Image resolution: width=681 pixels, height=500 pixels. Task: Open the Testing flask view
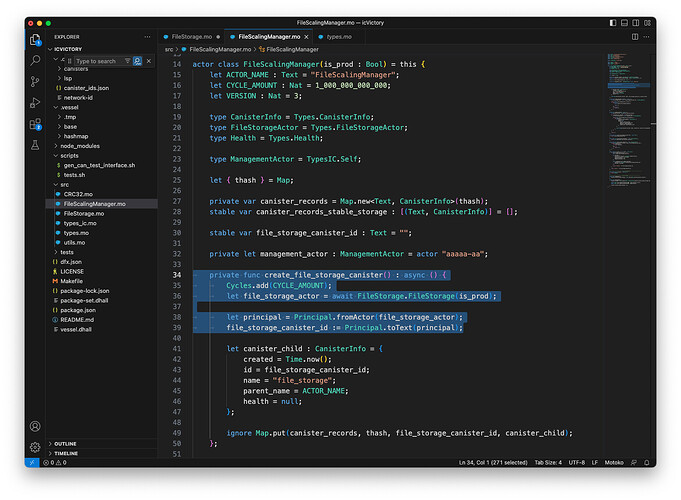coord(35,145)
